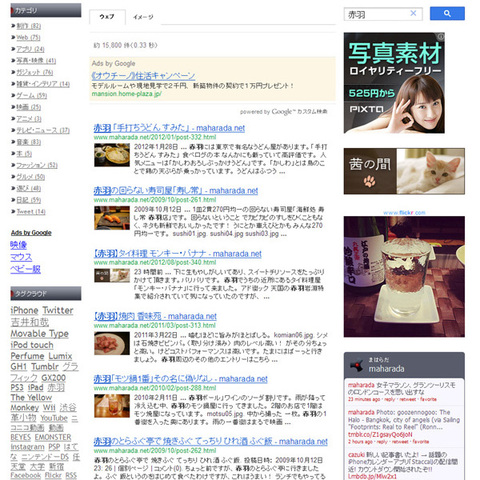
Task: Open the ファッション (52) category
Action: coord(37,165)
